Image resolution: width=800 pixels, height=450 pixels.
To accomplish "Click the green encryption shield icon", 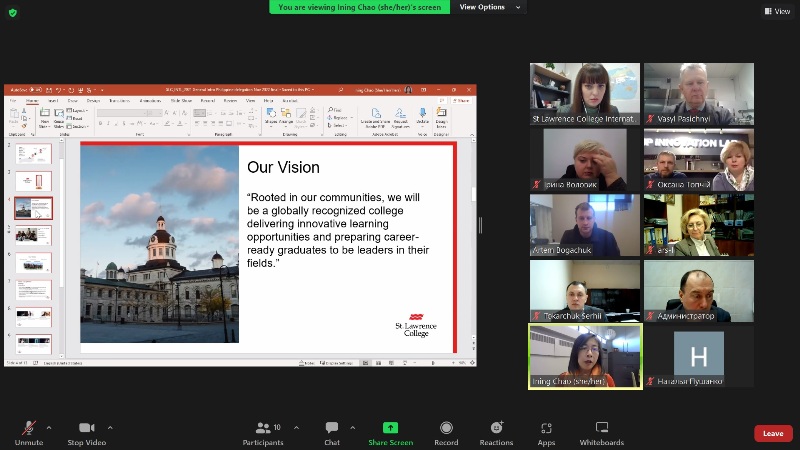I will pos(12,12).
